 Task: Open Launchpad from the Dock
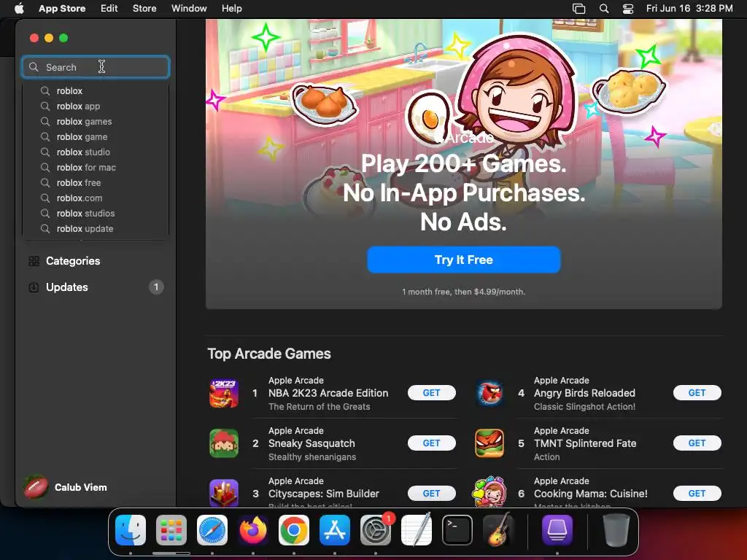tap(171, 530)
